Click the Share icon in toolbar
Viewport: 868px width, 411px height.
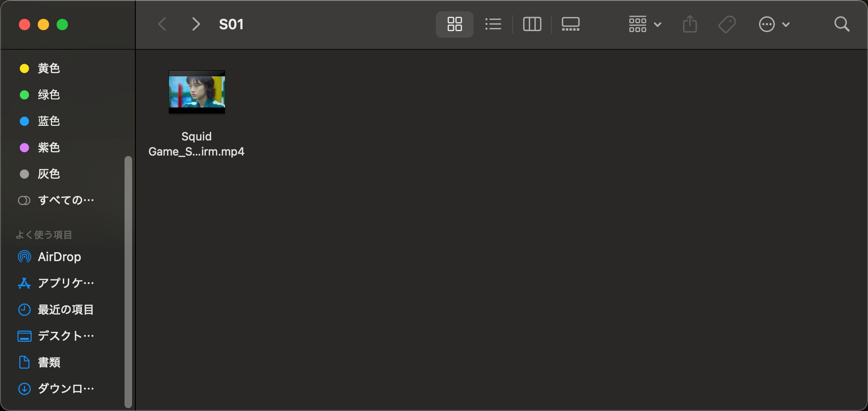[x=690, y=24]
